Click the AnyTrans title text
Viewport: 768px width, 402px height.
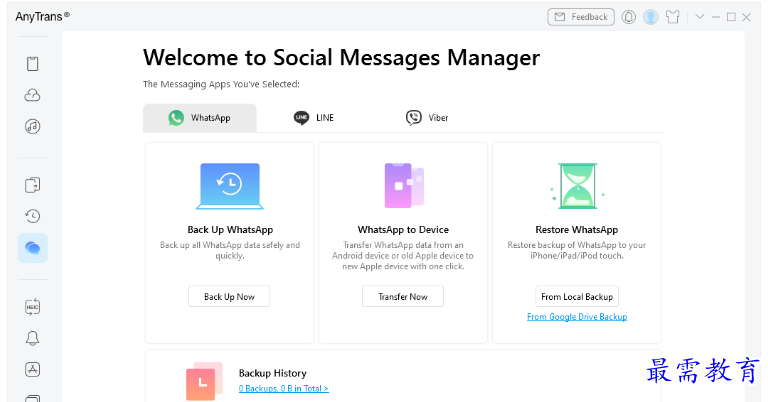[42, 17]
